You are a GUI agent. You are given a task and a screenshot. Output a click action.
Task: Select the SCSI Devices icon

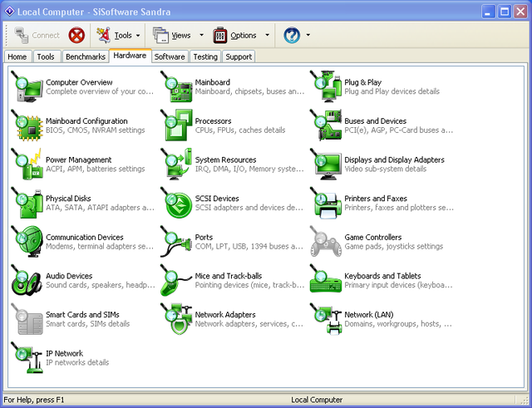coord(176,203)
